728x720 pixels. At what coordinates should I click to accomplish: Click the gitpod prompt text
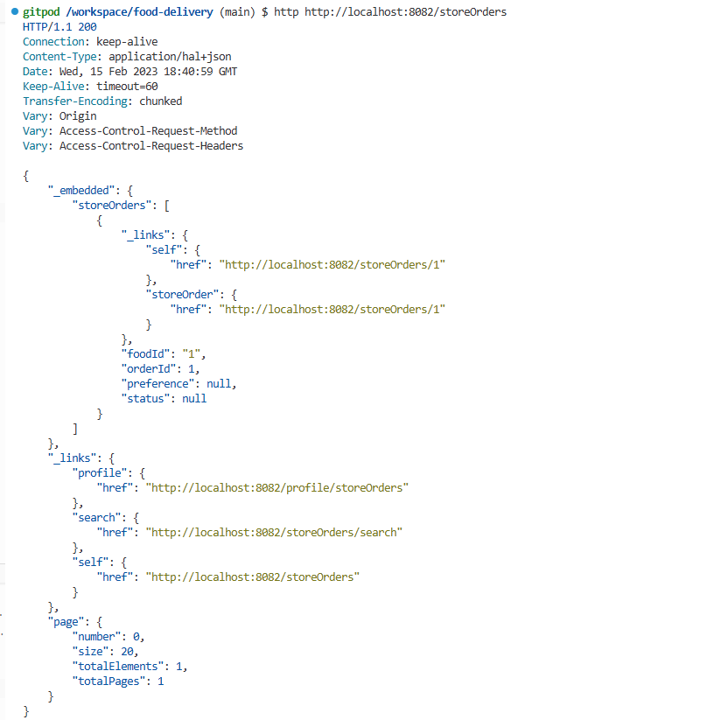click(41, 12)
